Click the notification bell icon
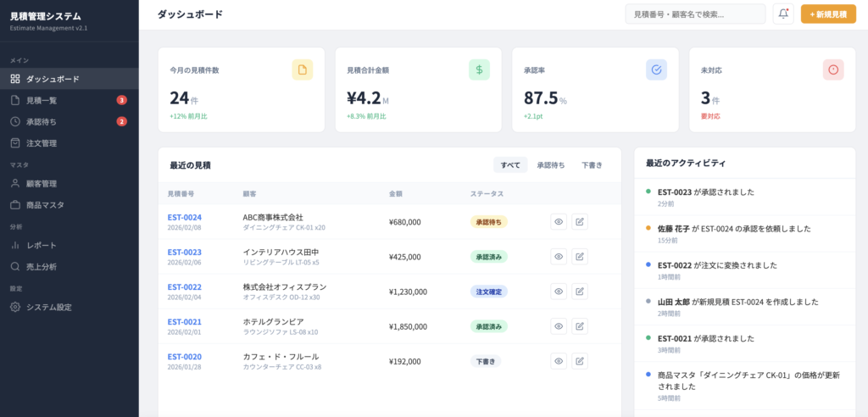Viewport: 868px width, 417px height. click(783, 14)
